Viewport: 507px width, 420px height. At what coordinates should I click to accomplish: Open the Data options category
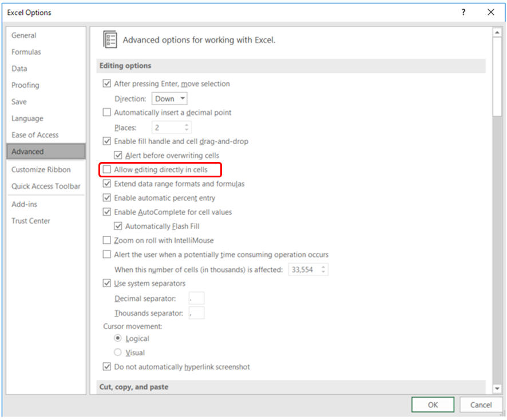[19, 69]
